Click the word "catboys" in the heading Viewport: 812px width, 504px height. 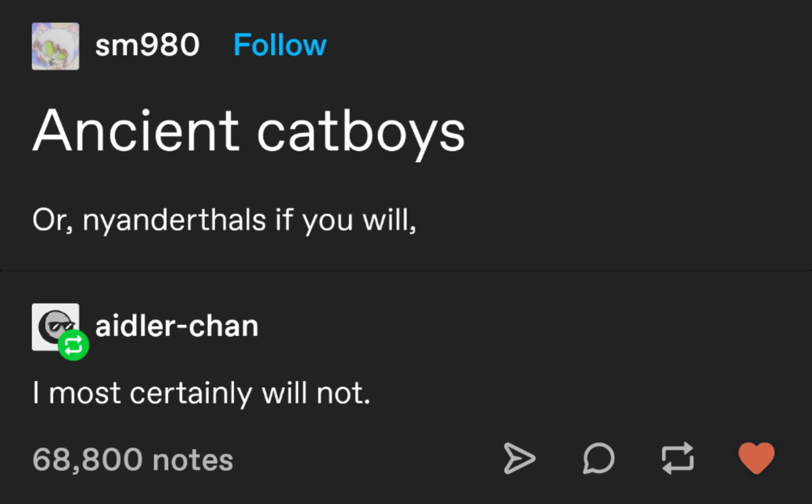coord(361,132)
